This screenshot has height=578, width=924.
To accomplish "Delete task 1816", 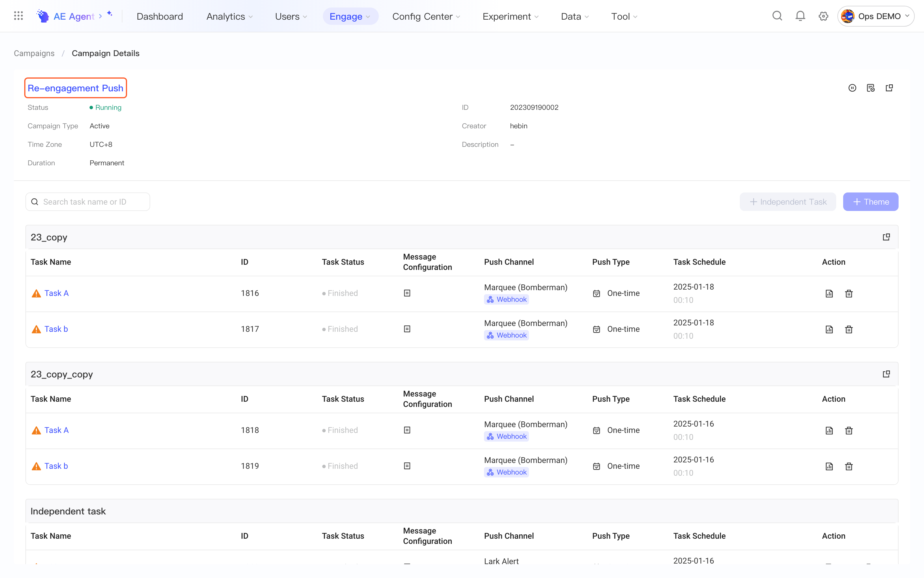I will (x=849, y=294).
